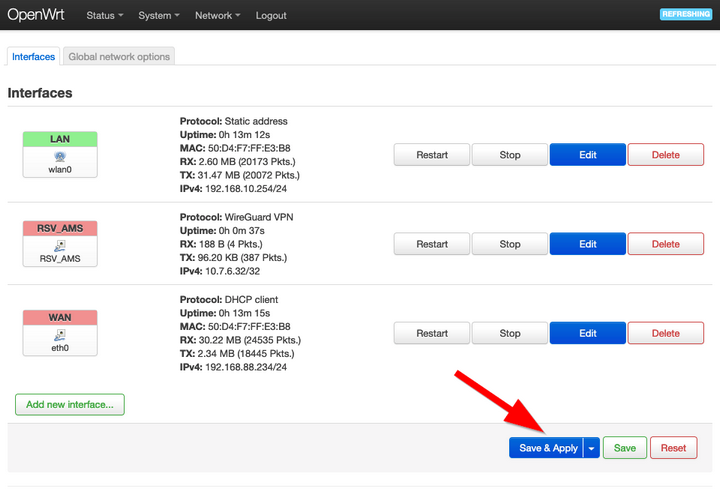720x489 pixels.
Task: Click the eth0 ethernet icon in WAN box
Action: (x=60, y=334)
